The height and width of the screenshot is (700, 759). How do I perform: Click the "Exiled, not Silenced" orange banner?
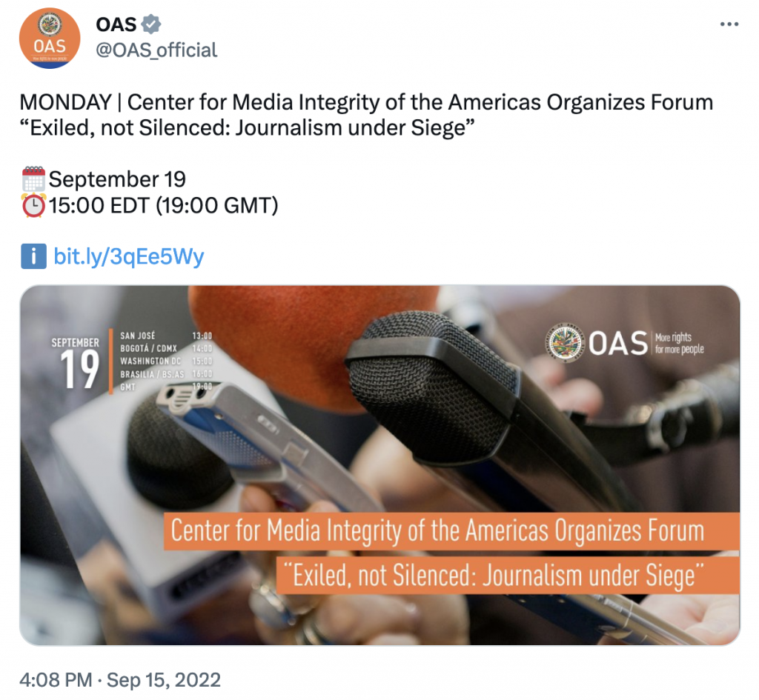coord(508,576)
